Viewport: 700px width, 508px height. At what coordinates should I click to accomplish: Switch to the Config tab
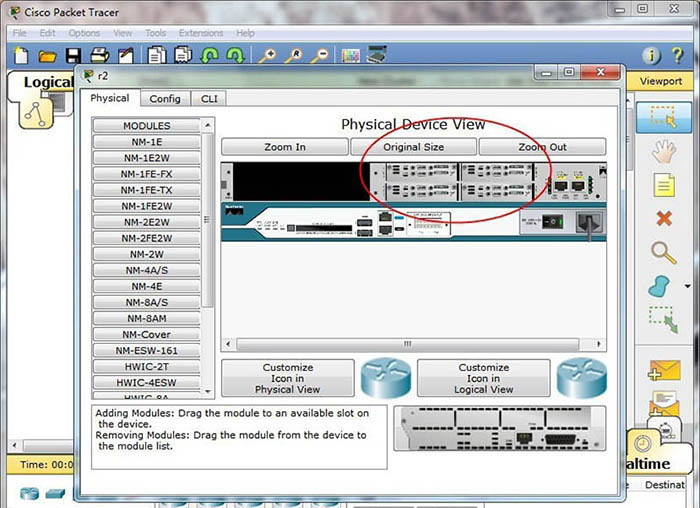coord(165,99)
